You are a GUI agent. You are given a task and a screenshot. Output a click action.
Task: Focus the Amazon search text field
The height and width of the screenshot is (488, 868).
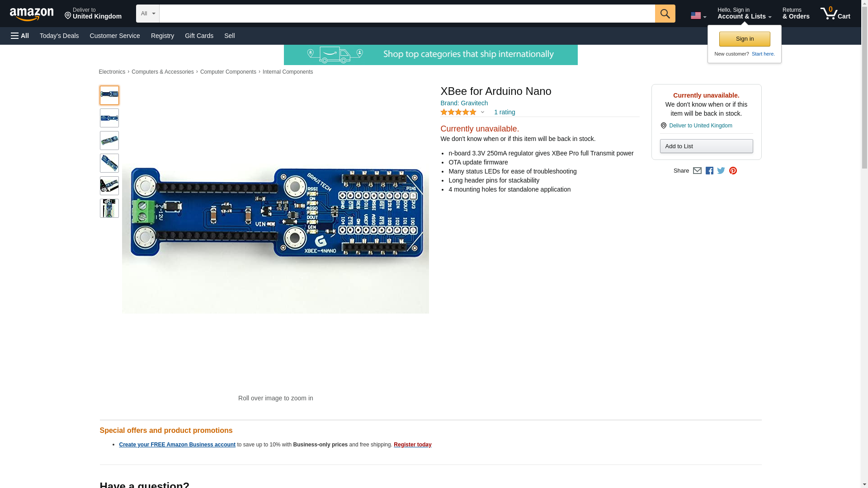(x=407, y=14)
